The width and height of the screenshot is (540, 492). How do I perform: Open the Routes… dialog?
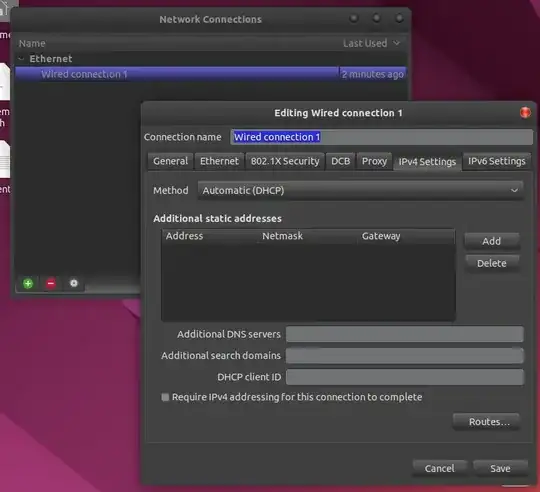(x=489, y=422)
